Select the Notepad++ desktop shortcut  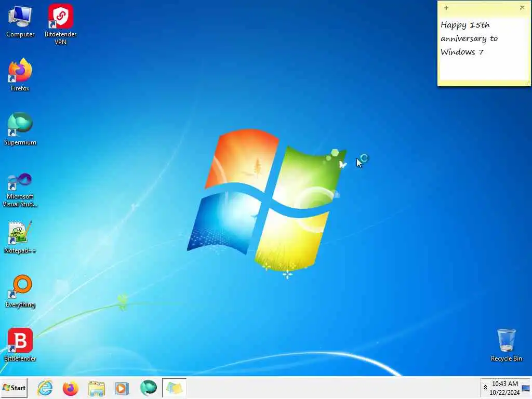(x=20, y=237)
